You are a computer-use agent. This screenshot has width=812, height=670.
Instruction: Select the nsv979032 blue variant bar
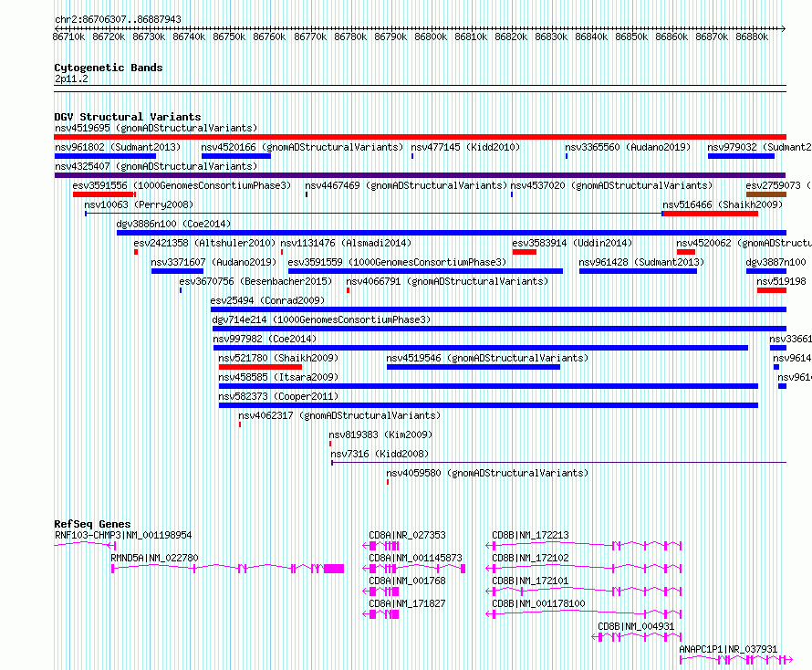coord(741,156)
